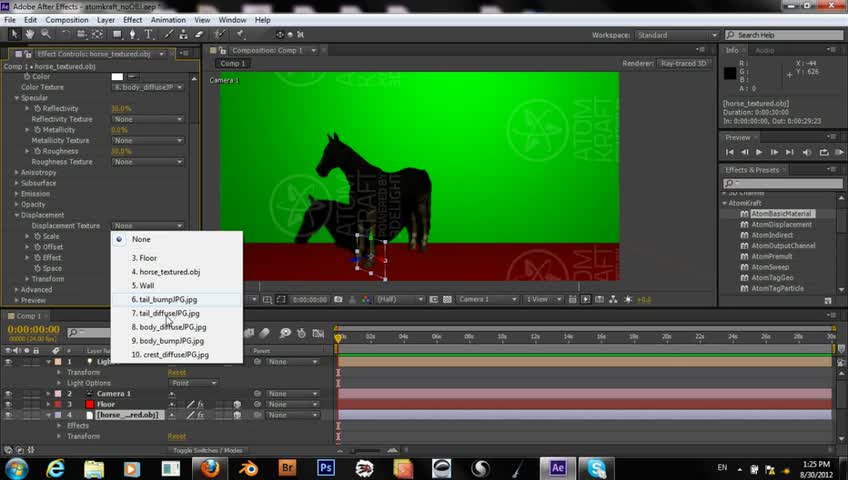Expand the Subsurface property group
The height and width of the screenshot is (480, 848).
[16, 183]
